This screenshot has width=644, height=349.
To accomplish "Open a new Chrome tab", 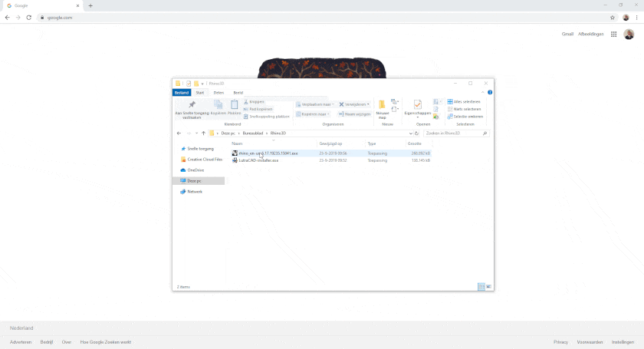I will coord(90,6).
